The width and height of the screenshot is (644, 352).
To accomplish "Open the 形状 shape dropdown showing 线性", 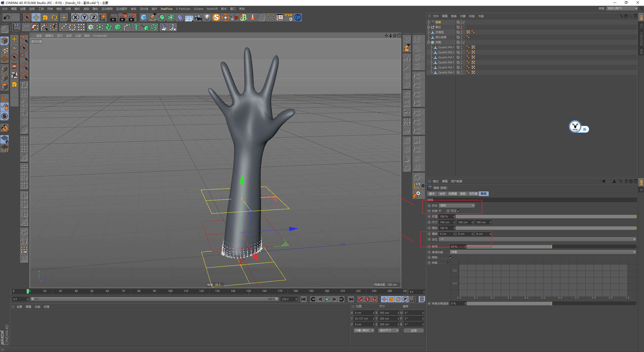I will click(457, 206).
